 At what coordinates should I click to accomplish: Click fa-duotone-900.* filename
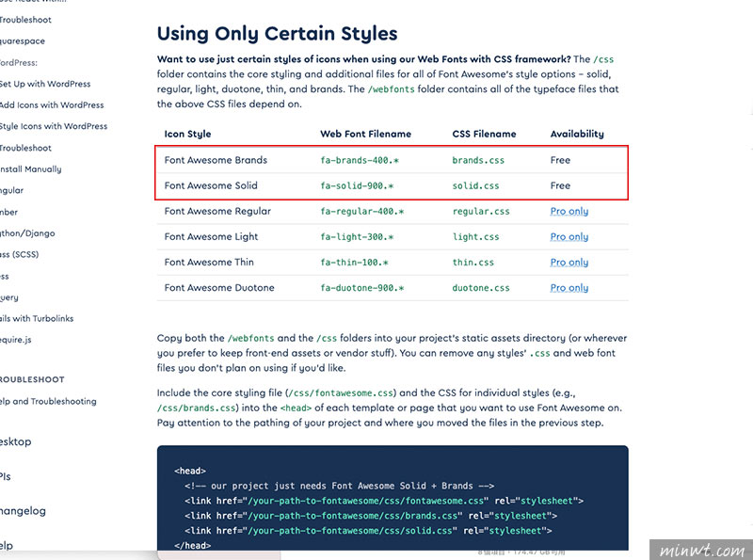(362, 288)
